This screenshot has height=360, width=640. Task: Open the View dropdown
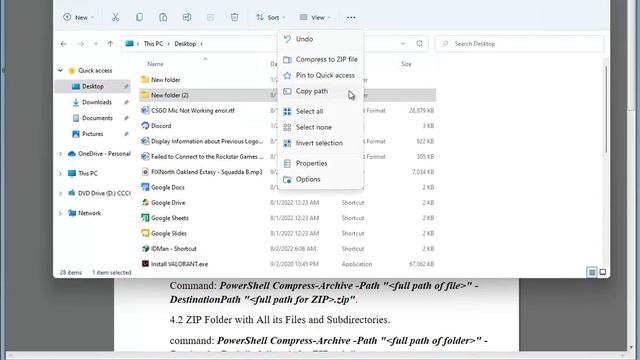tap(314, 18)
